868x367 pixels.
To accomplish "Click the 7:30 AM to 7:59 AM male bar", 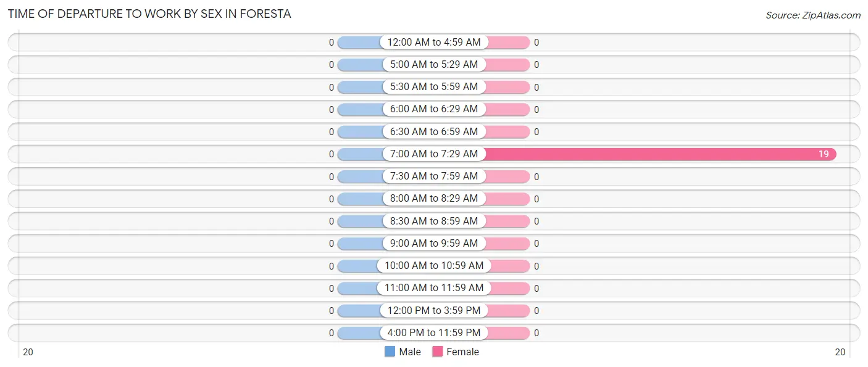I will 361,176.
